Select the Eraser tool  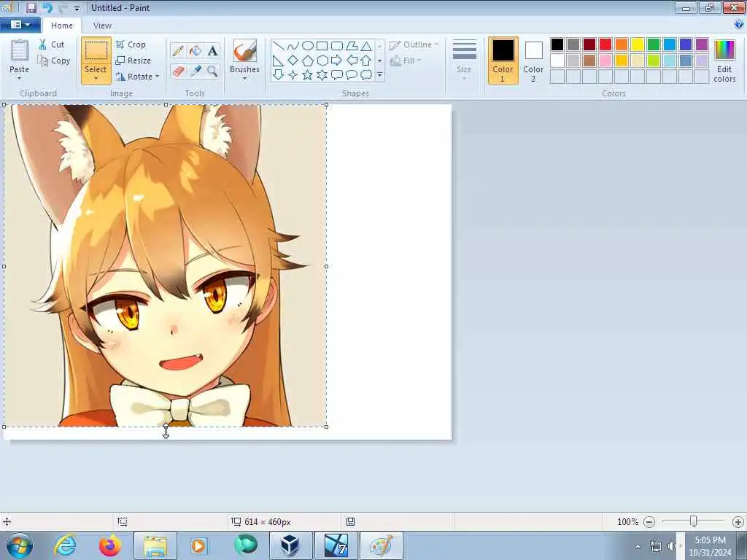[x=178, y=71]
